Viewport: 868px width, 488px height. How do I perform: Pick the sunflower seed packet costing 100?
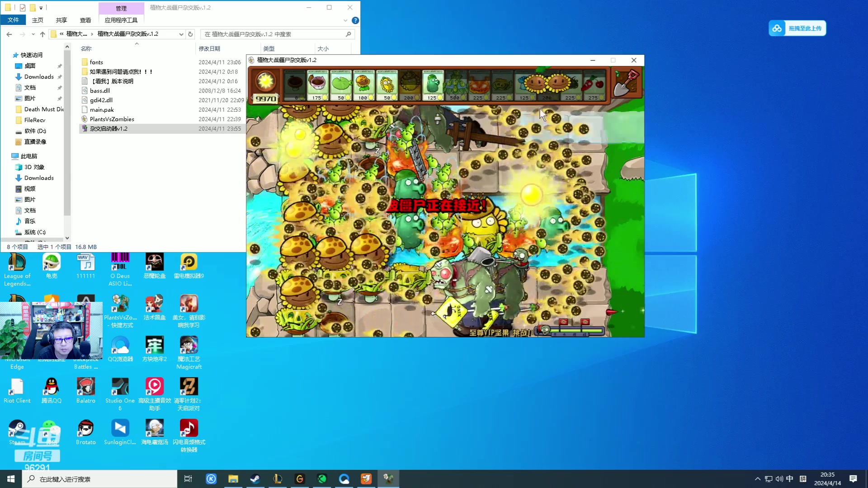(364, 85)
